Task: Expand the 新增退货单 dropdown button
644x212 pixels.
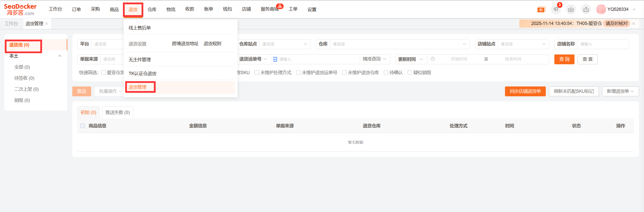Action: click(620, 91)
